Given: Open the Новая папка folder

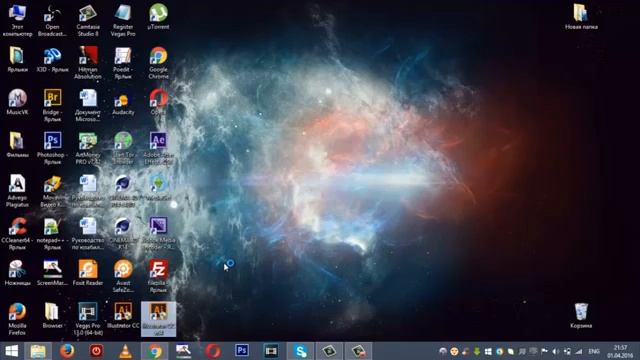Looking at the screenshot, I should 581,17.
